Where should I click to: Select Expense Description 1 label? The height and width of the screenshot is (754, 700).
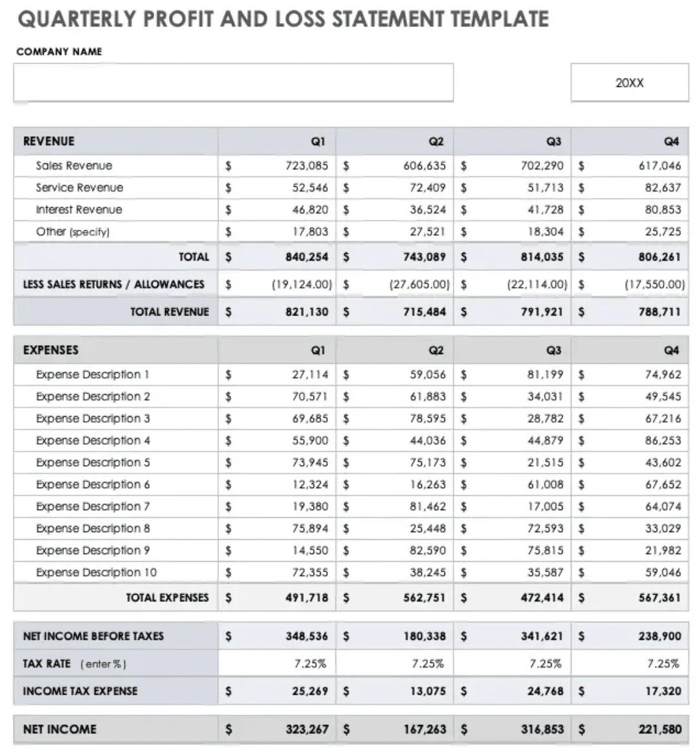click(92, 375)
